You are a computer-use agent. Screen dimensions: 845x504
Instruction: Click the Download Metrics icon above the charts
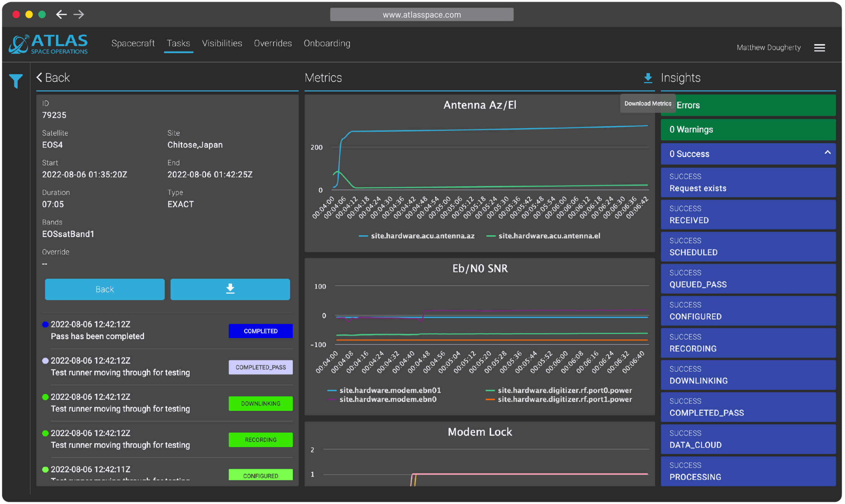648,78
